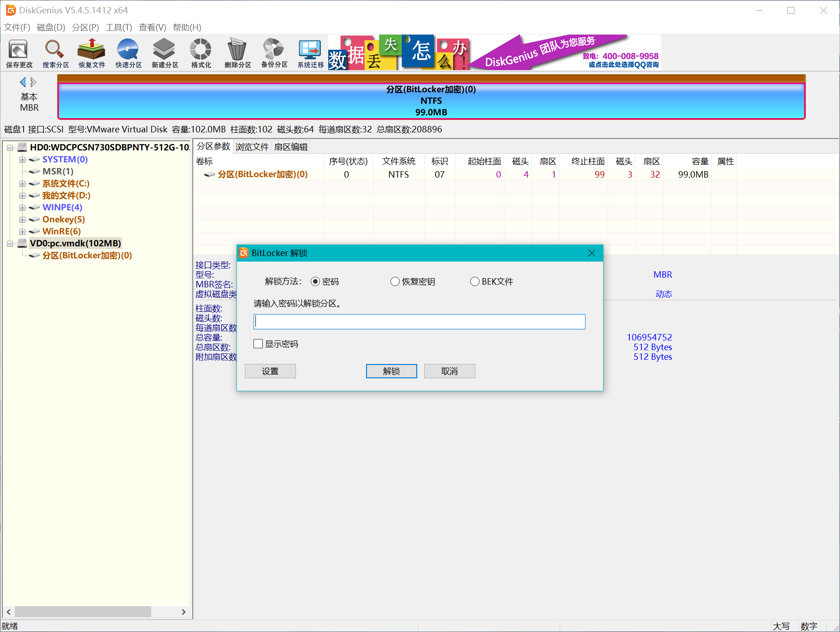Click the drive icon beside 系统文件(C:)
Viewport: 840px width, 632px height.
tap(34, 184)
